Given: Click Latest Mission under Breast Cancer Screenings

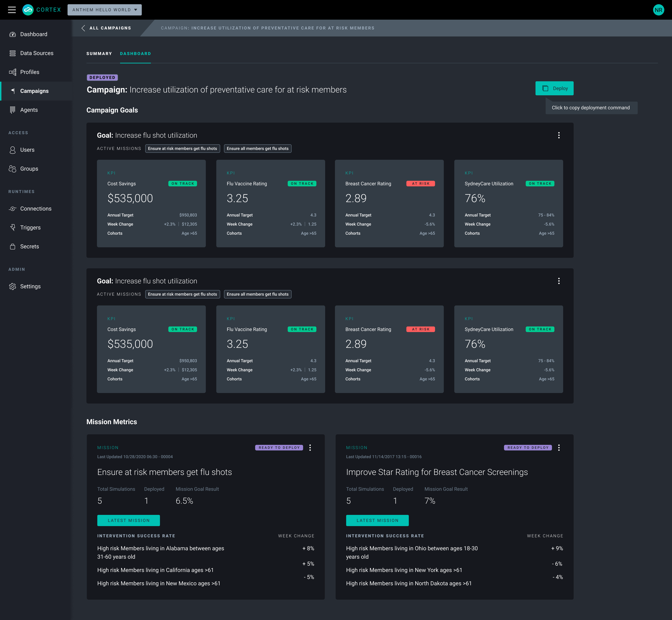Looking at the screenshot, I should [x=377, y=520].
